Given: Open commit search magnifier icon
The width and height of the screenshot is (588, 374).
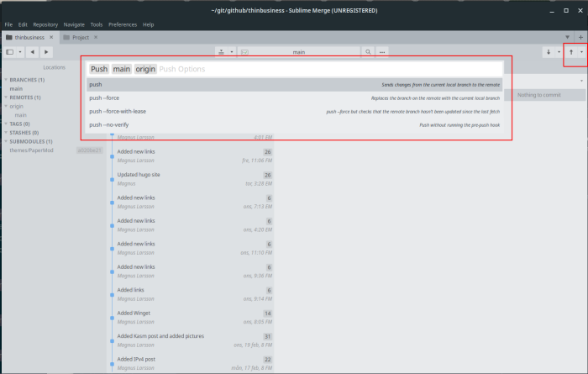Looking at the screenshot, I should pos(368,52).
